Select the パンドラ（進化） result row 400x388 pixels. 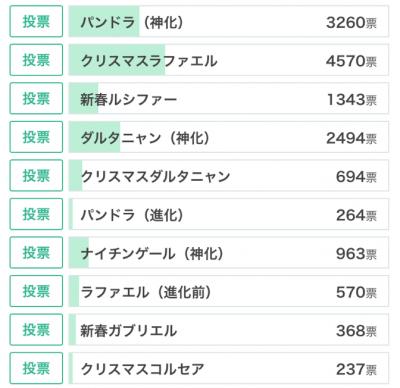(x=229, y=214)
